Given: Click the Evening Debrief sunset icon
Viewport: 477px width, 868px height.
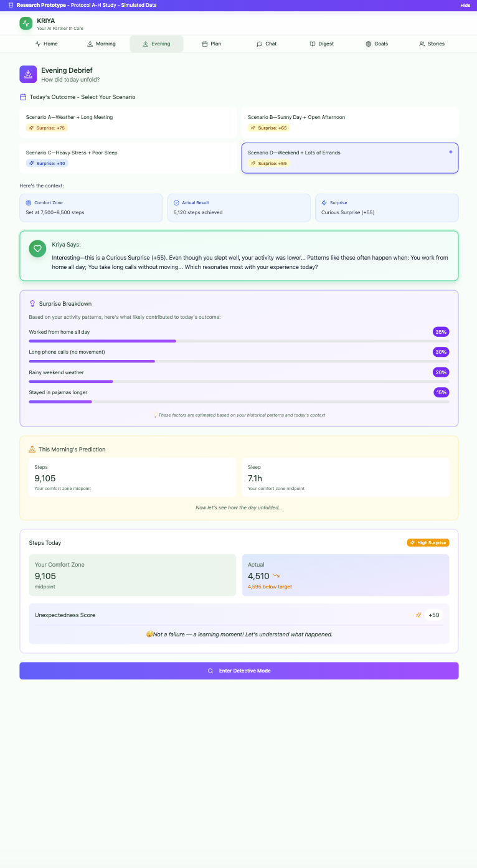Looking at the screenshot, I should 28,74.
